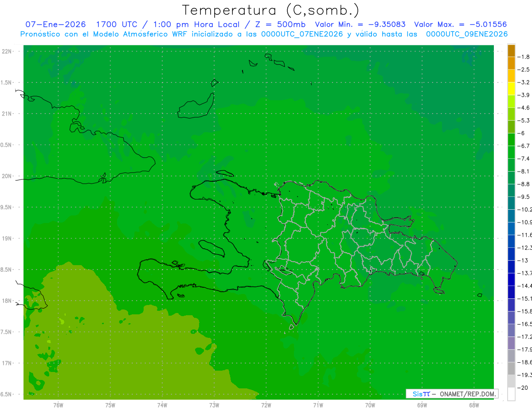Click the '-6.7' color bar label
The width and height of the screenshot is (532, 411).
click(x=524, y=146)
